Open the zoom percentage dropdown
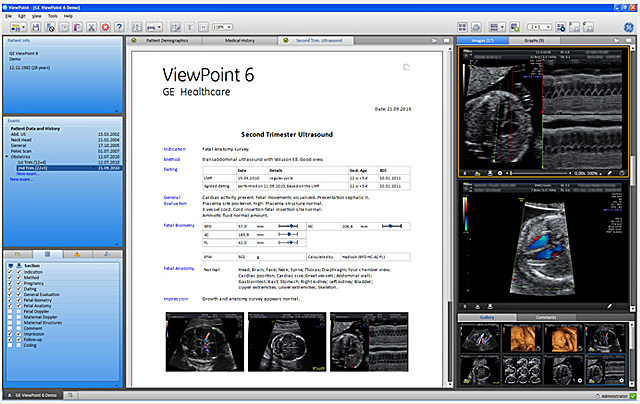Image resolution: width=640 pixels, height=404 pixels. click(222, 27)
